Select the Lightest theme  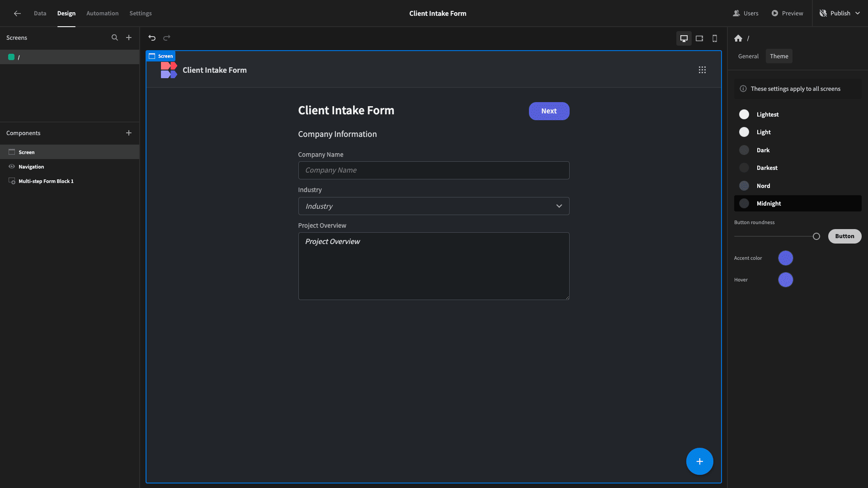[x=797, y=114]
